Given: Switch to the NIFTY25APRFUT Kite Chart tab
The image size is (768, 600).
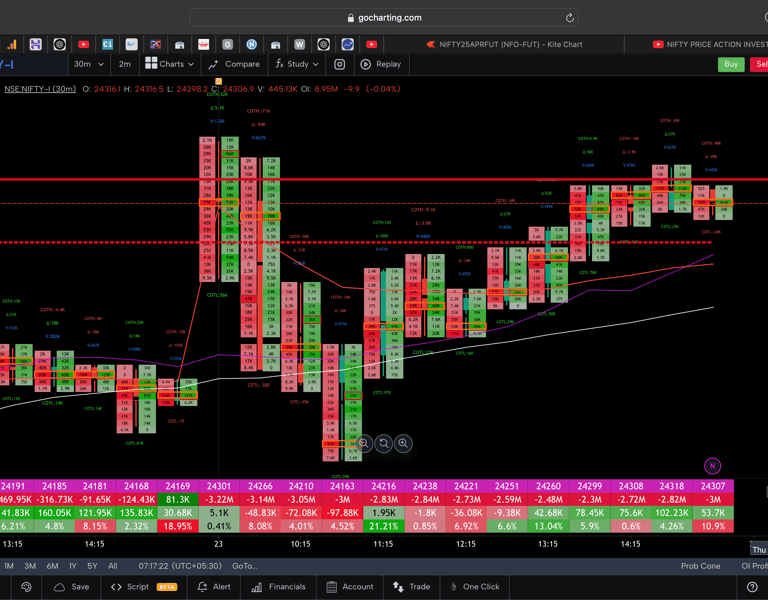Looking at the screenshot, I should tap(504, 45).
